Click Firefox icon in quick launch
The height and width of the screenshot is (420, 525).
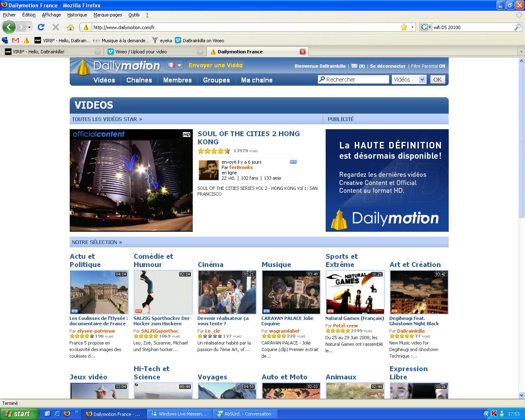pos(67,413)
